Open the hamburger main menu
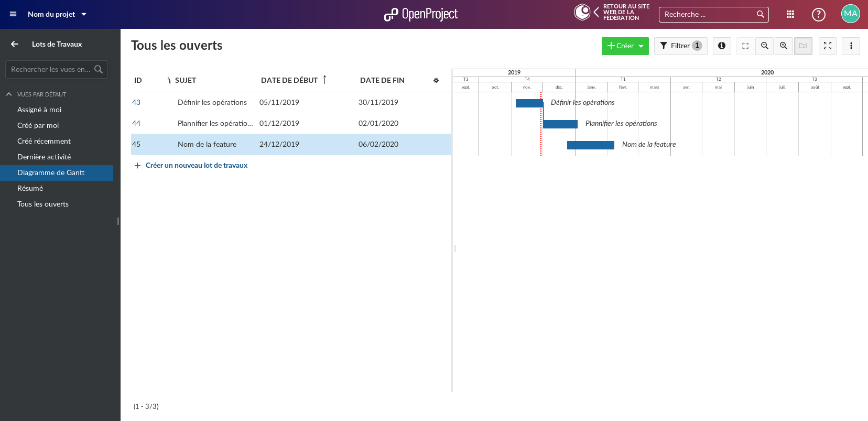868x421 pixels. [13, 14]
